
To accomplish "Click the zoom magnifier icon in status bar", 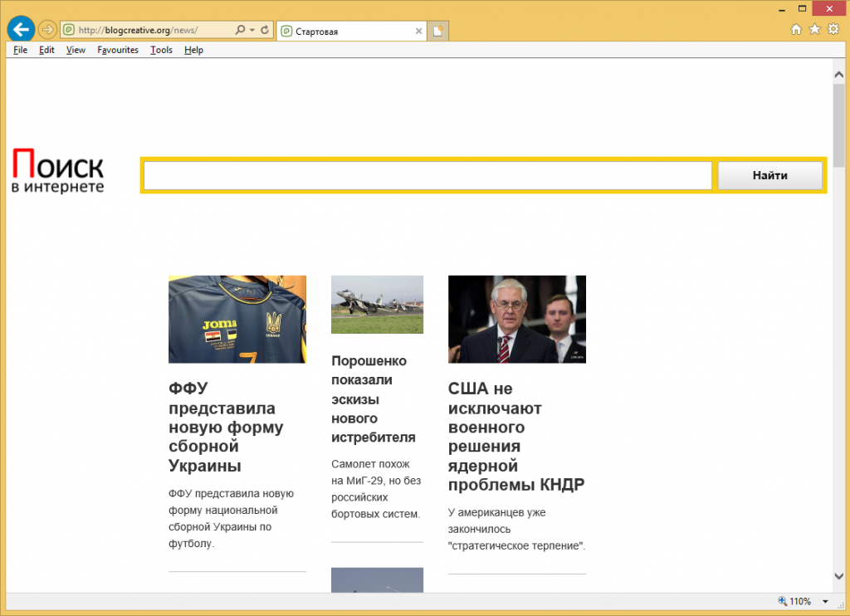I will point(782,601).
